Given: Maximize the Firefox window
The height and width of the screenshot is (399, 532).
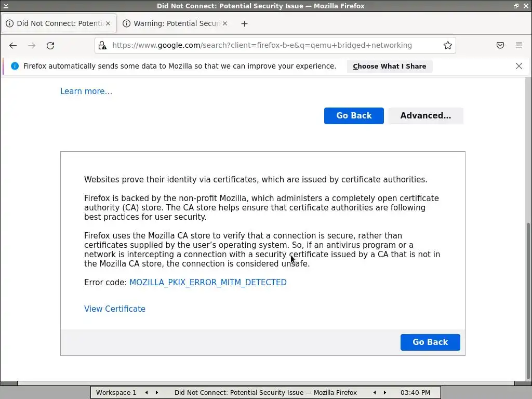Looking at the screenshot, I should 516,6.
